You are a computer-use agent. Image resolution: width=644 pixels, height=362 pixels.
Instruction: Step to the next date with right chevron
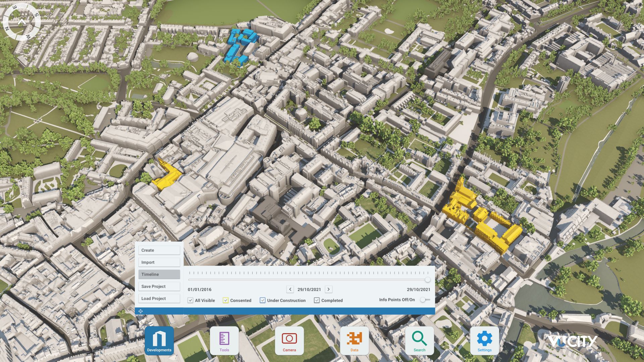click(x=328, y=289)
